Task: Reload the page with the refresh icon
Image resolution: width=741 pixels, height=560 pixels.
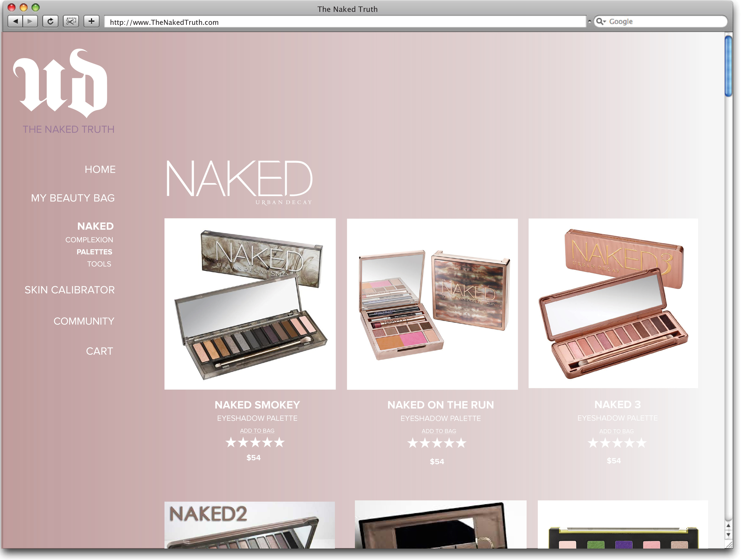Action: [50, 21]
